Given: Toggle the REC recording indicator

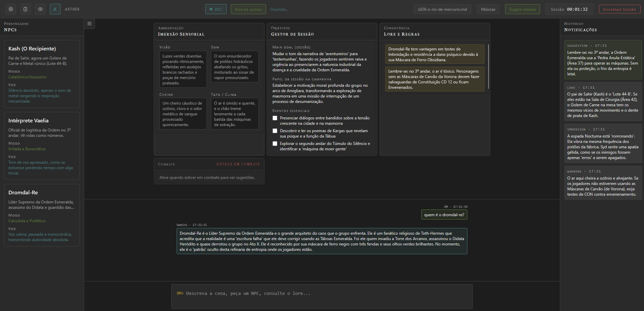Looking at the screenshot, I should [216, 9].
